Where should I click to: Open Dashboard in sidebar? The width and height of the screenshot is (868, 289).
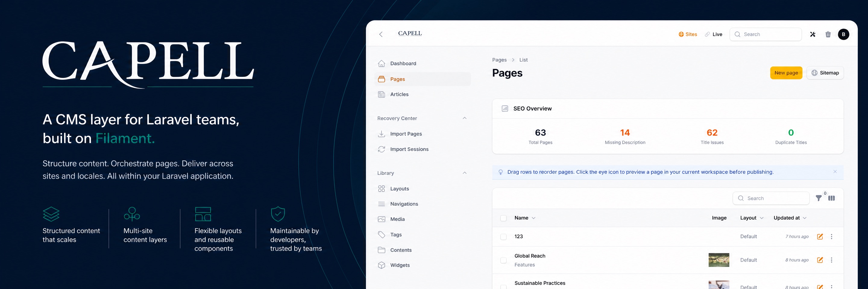click(x=423, y=63)
